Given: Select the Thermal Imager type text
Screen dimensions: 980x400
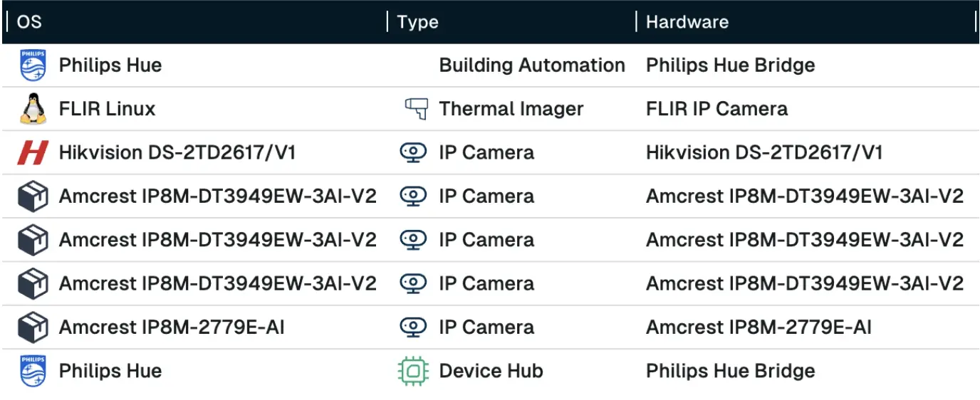Looking at the screenshot, I should [511, 109].
